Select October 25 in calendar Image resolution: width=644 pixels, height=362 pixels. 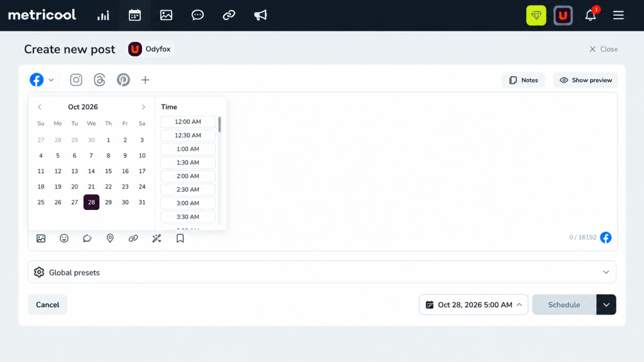click(x=41, y=202)
